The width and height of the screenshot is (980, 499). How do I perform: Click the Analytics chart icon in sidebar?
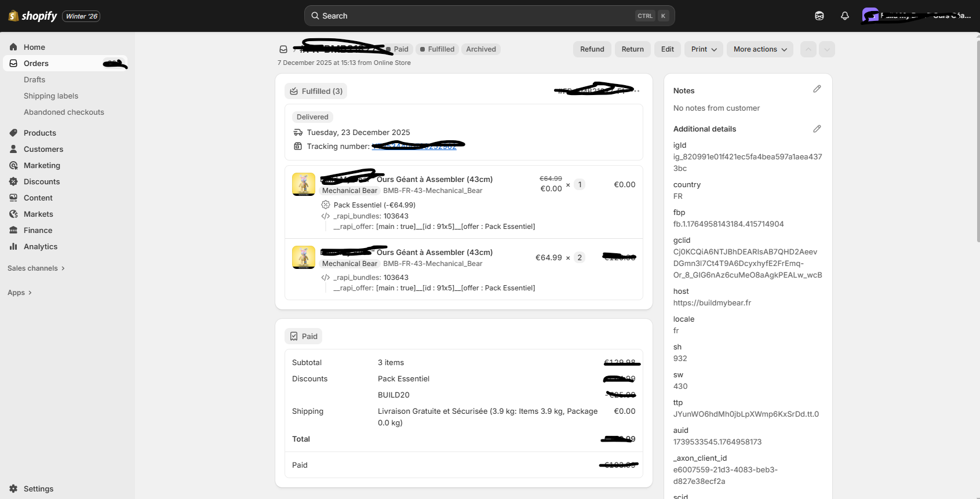click(13, 246)
